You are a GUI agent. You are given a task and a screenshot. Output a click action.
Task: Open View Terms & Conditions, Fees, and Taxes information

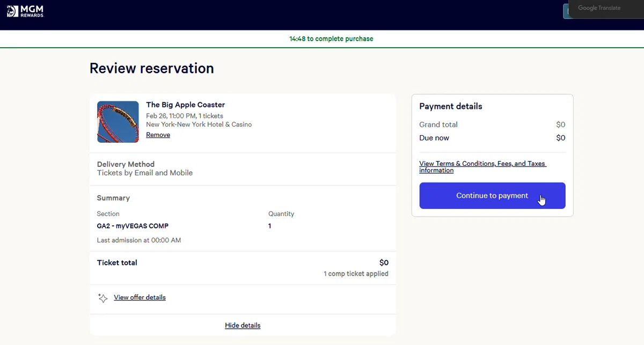pyautogui.click(x=482, y=167)
